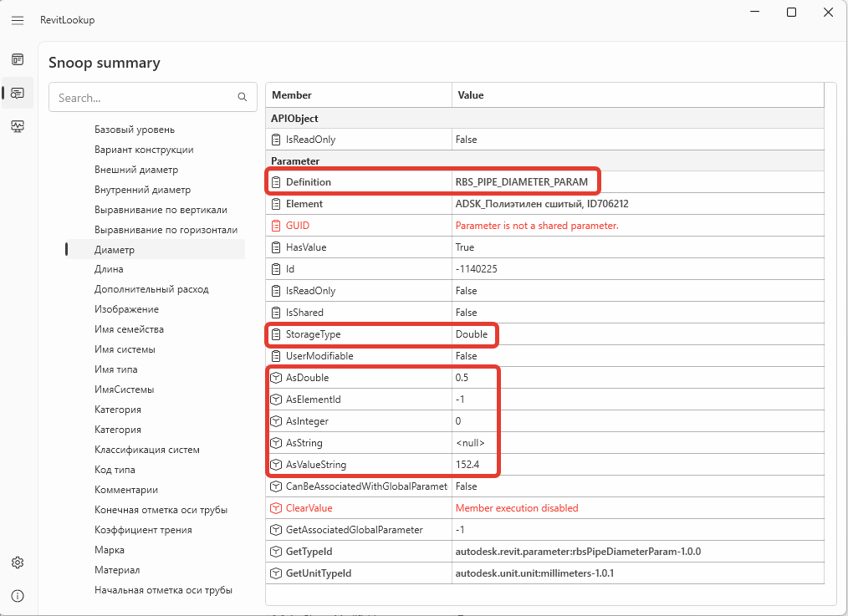Click the method cube icon beside GetTypeId

click(x=276, y=551)
